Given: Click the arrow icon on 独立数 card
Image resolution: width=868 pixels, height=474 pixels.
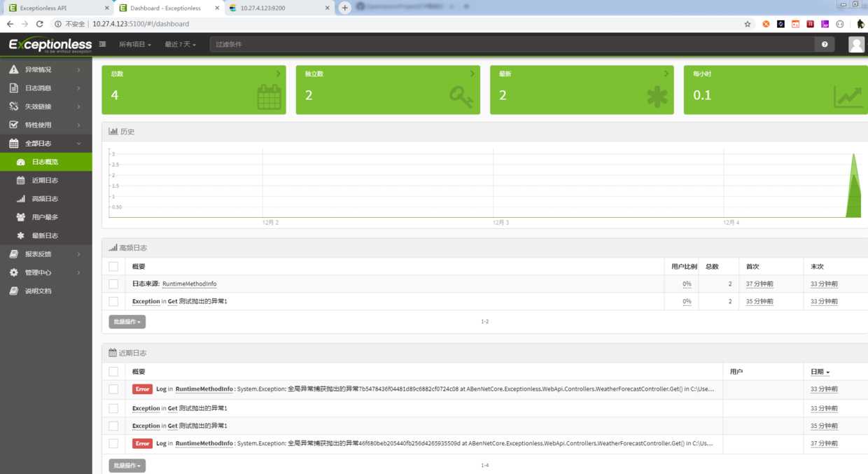Looking at the screenshot, I should 472,73.
